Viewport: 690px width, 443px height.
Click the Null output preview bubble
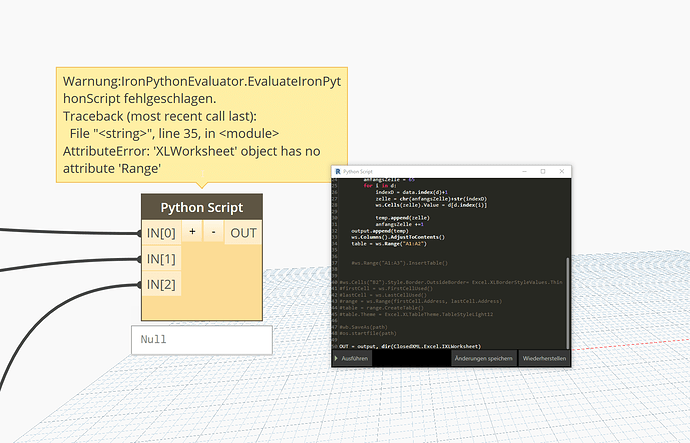click(x=201, y=340)
